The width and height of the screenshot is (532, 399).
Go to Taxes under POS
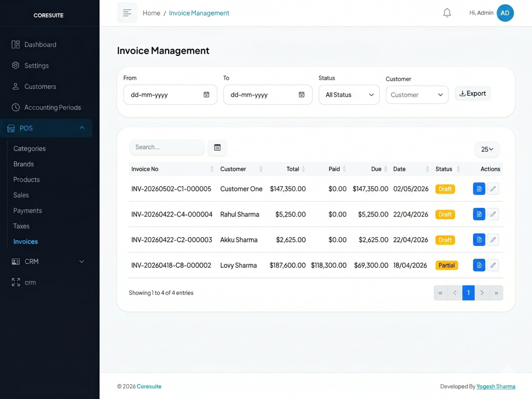[21, 226]
